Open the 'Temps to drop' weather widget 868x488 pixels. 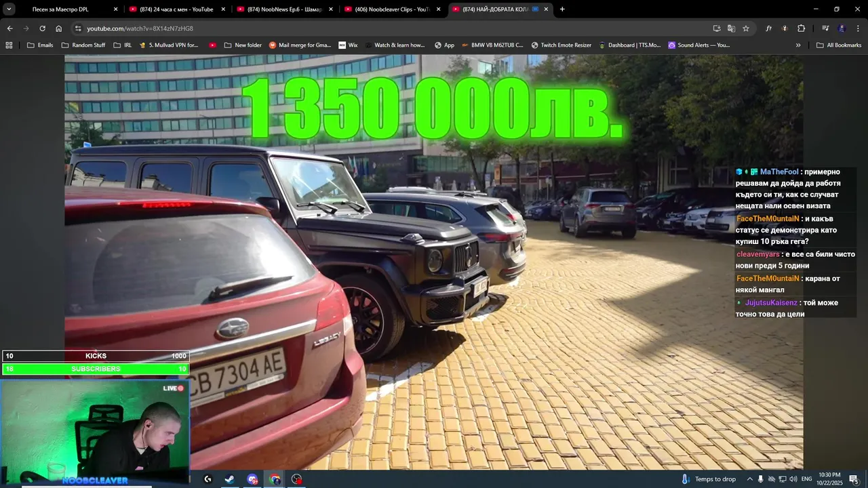point(709,479)
